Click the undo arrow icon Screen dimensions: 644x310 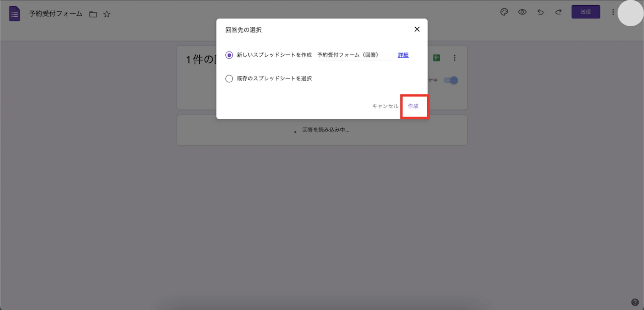[x=541, y=12]
